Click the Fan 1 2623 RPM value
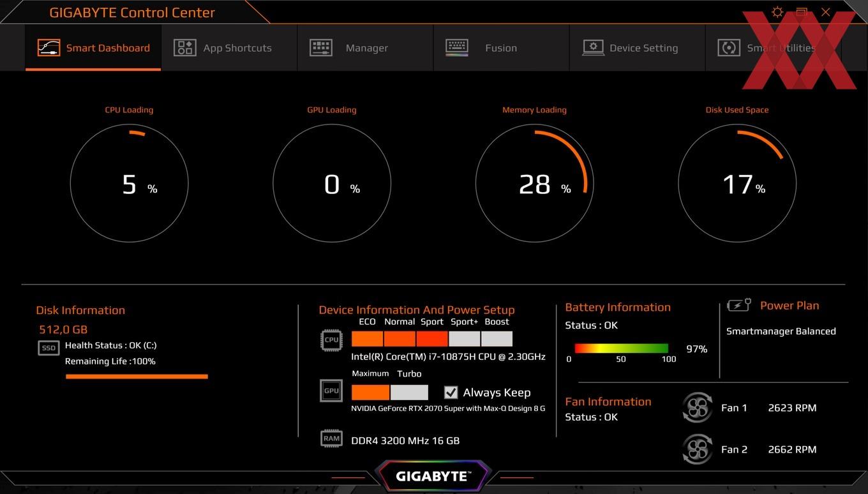The width and height of the screenshot is (868, 494). pyautogui.click(x=792, y=408)
